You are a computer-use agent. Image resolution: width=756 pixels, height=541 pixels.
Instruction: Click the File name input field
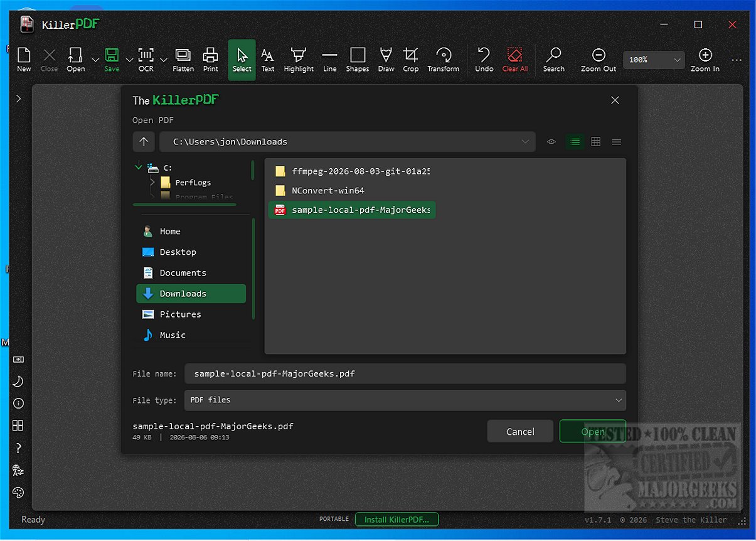pos(405,373)
